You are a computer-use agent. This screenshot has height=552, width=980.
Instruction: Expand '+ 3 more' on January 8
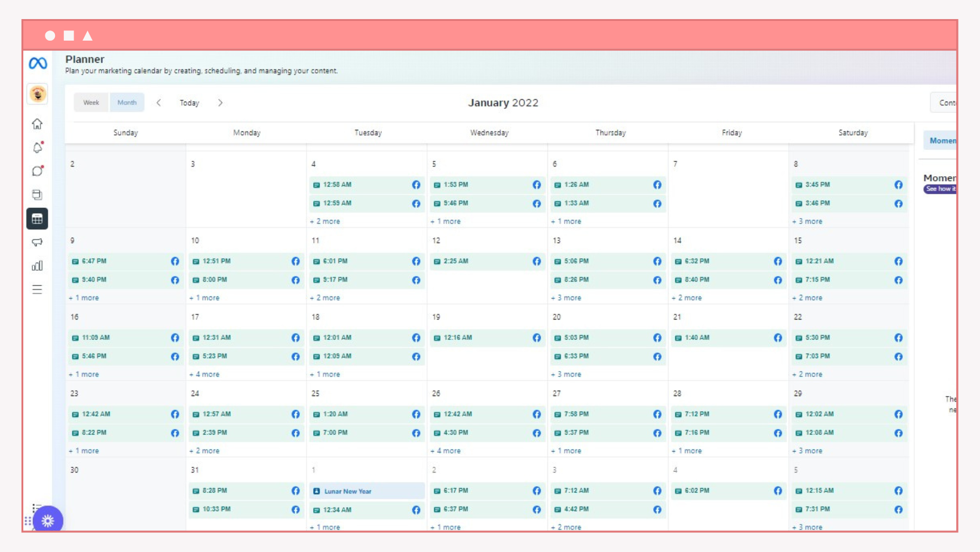point(807,222)
